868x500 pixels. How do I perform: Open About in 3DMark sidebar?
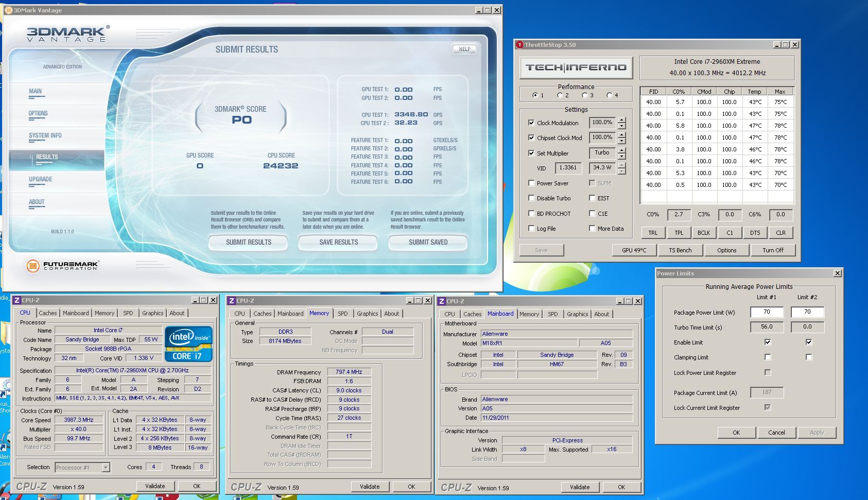pos(37,202)
